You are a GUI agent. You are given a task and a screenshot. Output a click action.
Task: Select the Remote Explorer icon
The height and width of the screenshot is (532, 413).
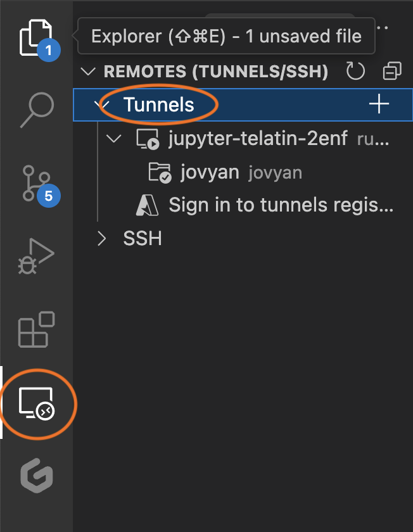(36, 403)
